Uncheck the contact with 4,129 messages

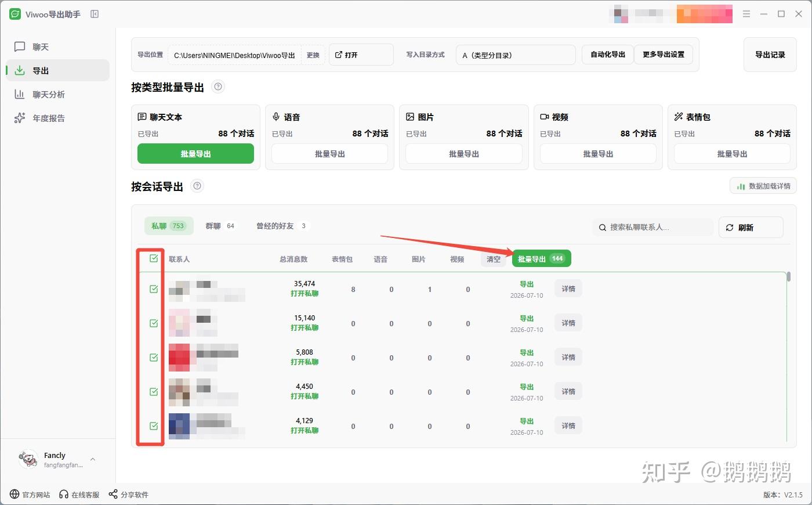154,425
